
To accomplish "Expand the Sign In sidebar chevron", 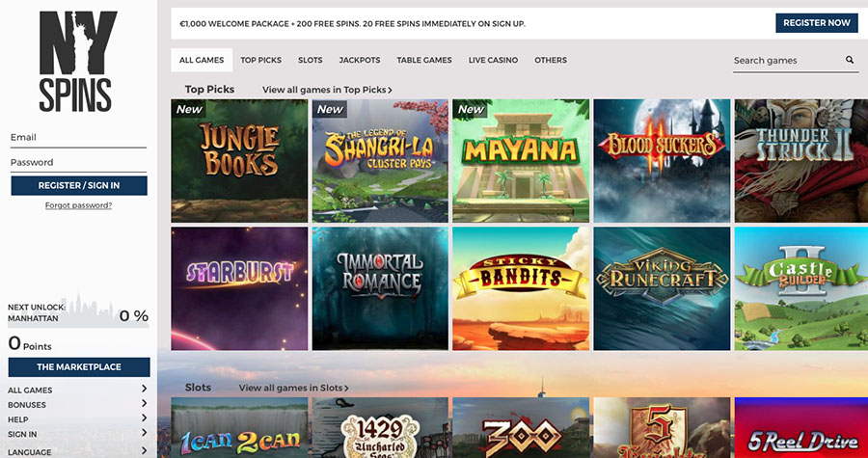I will [x=144, y=433].
